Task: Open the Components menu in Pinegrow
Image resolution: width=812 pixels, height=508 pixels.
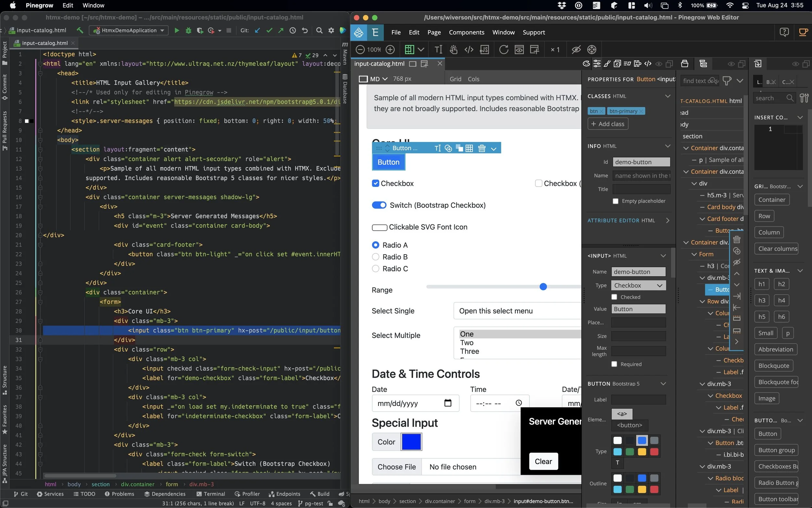Action: click(x=466, y=32)
